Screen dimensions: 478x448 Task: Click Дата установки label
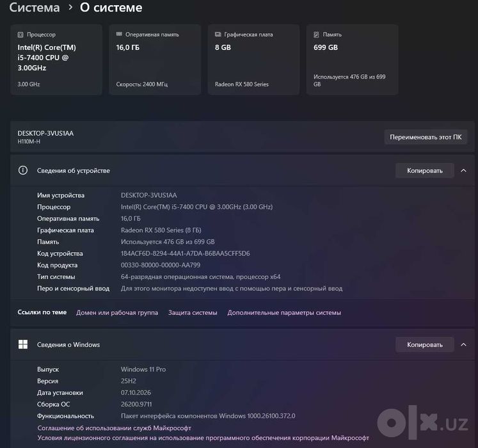click(x=60, y=392)
